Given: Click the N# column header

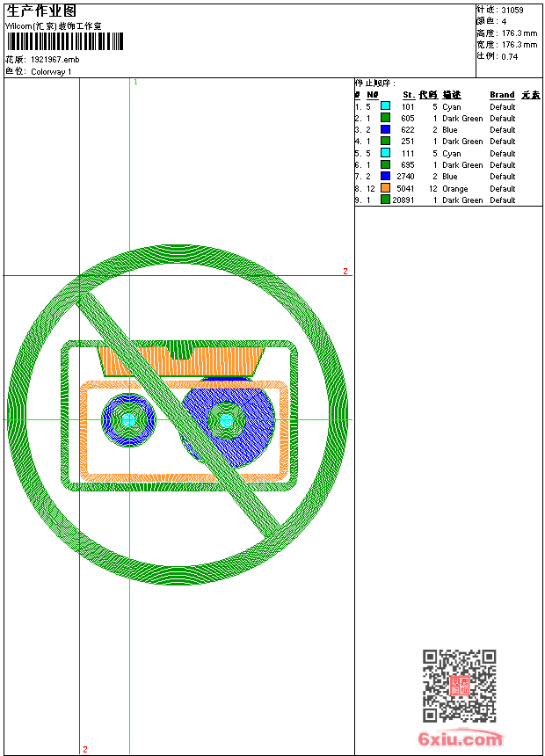Looking at the screenshot, I should (x=373, y=95).
